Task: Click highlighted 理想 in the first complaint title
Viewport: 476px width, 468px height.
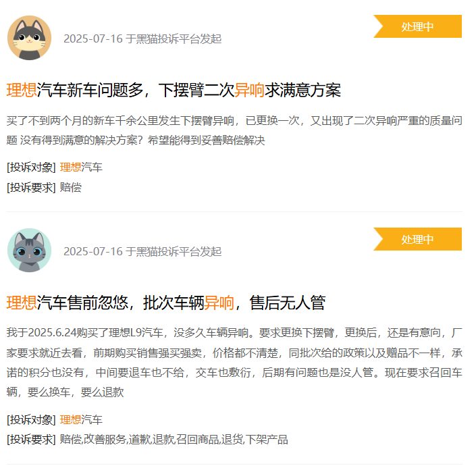Action: pyautogui.click(x=22, y=90)
